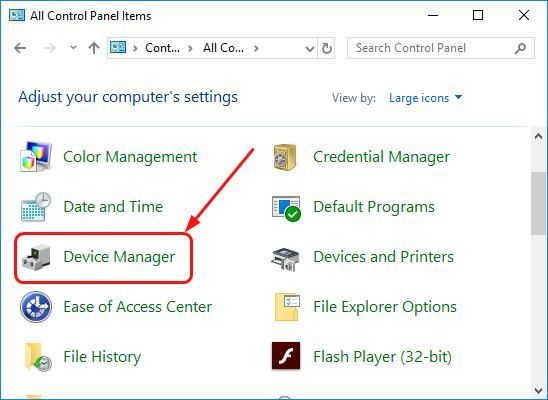Click the vertical scrollbar thumb

coord(539,203)
